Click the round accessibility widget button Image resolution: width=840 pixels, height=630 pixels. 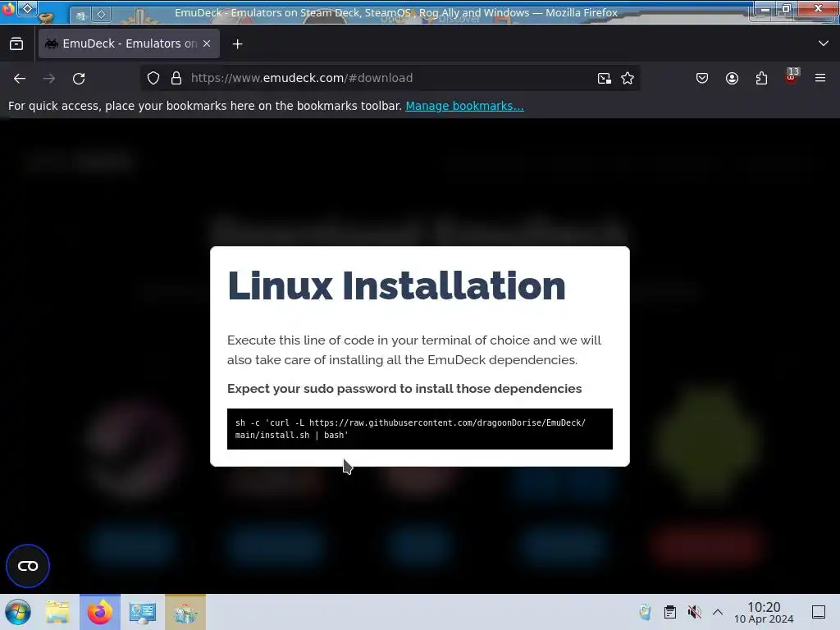pos(28,566)
